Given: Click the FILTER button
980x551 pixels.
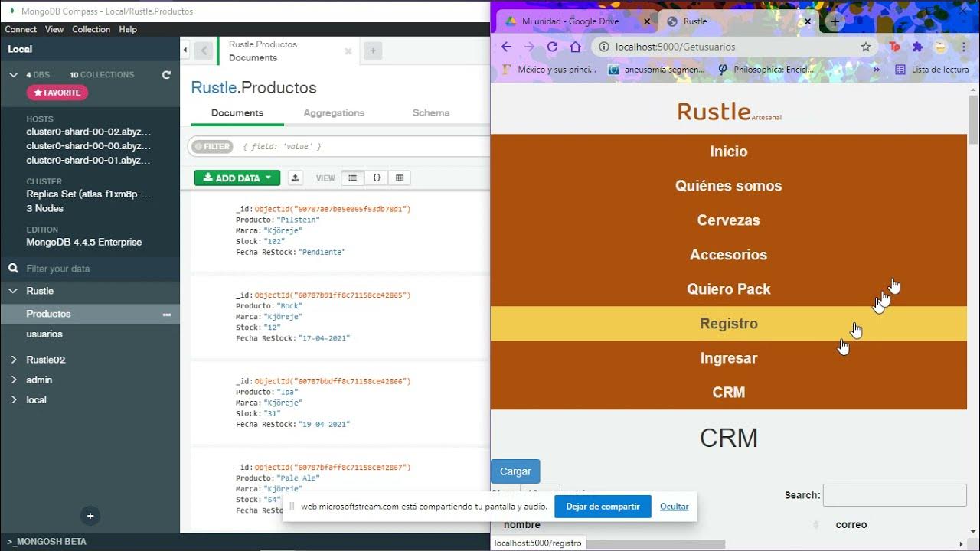Looking at the screenshot, I should click(x=212, y=146).
